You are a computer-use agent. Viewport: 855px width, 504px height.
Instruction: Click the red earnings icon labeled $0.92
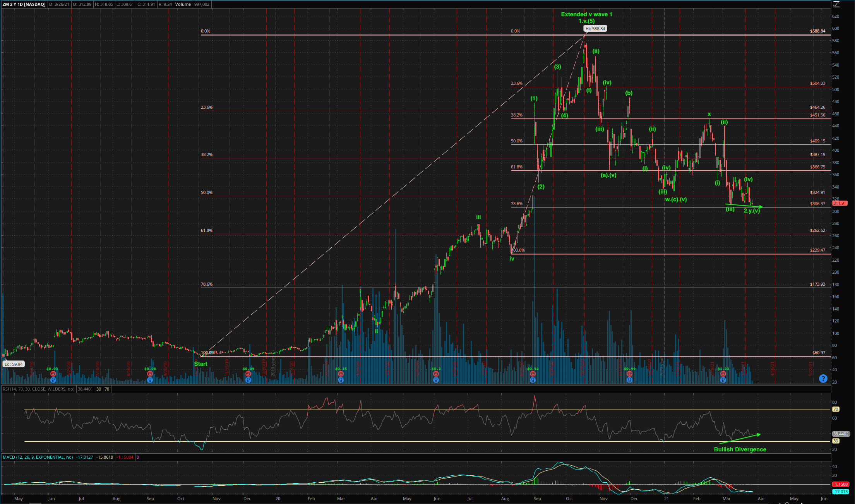[x=533, y=374]
